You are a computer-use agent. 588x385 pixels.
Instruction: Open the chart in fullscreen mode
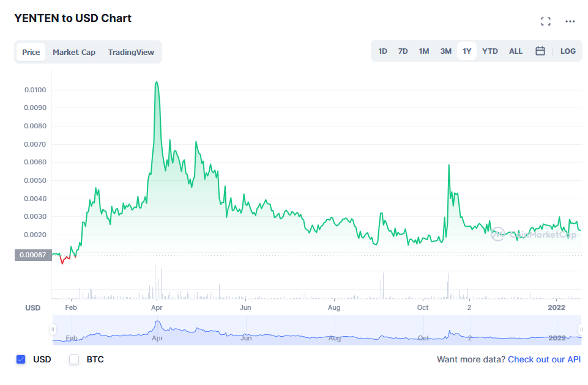546,21
